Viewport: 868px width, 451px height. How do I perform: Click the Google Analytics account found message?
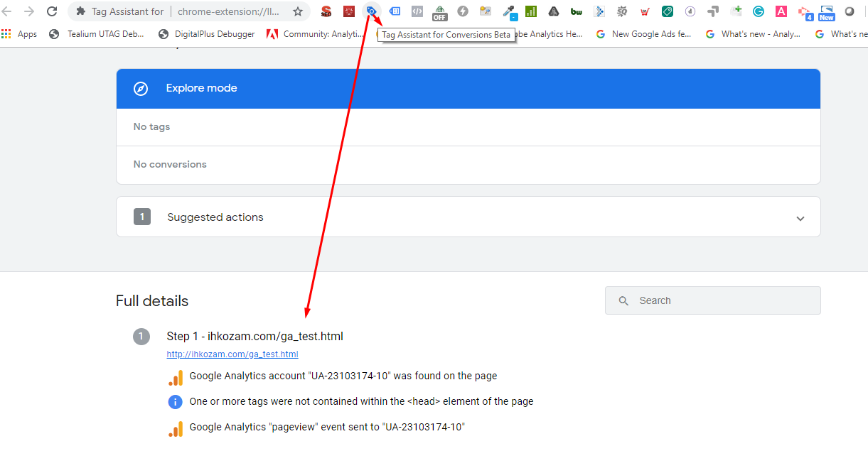(x=343, y=376)
